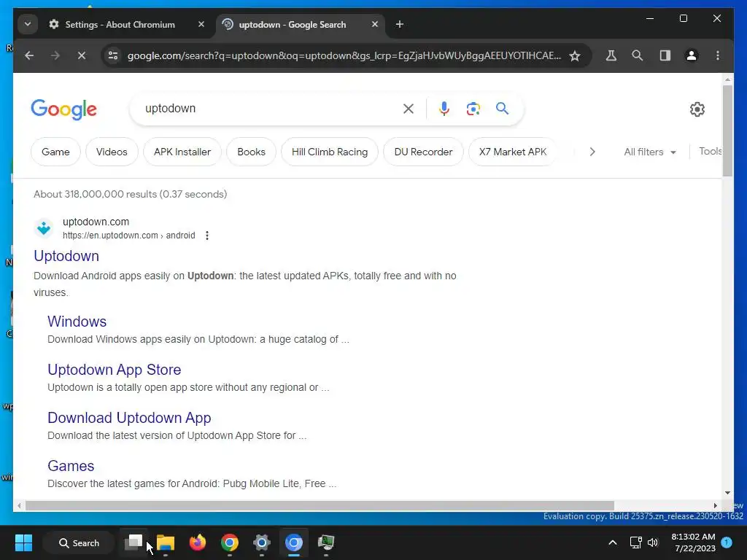Screen dimensions: 747x560
Task: Open a new tab with plus button
Action: click(399, 24)
